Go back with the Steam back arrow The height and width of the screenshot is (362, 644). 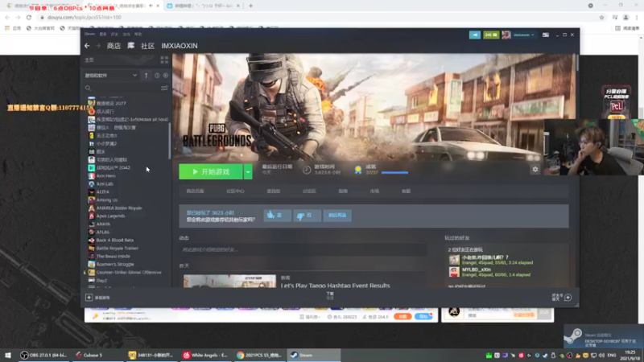coord(87,46)
